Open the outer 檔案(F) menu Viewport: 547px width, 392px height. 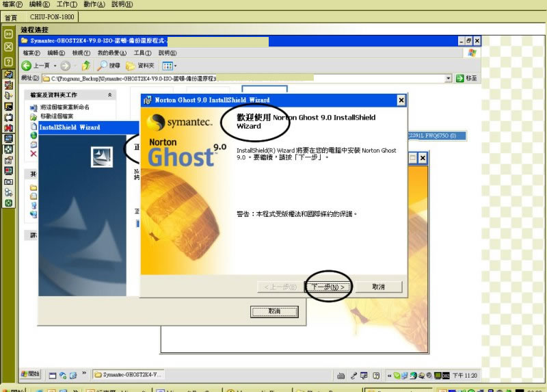[x=12, y=4]
